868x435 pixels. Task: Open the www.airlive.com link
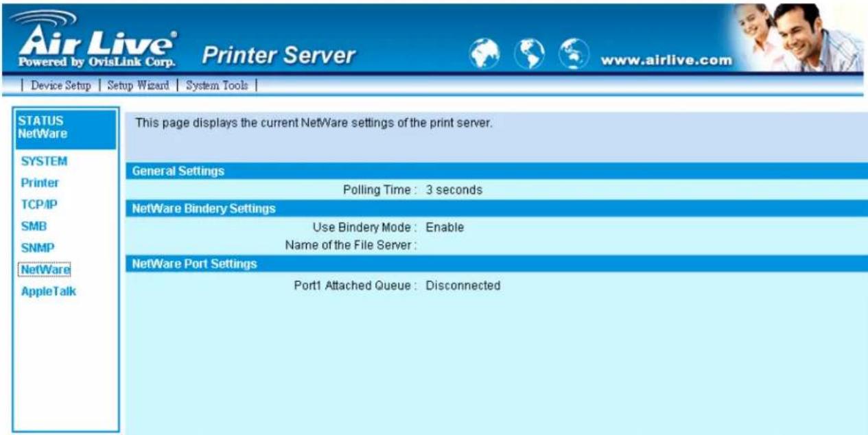665,58
